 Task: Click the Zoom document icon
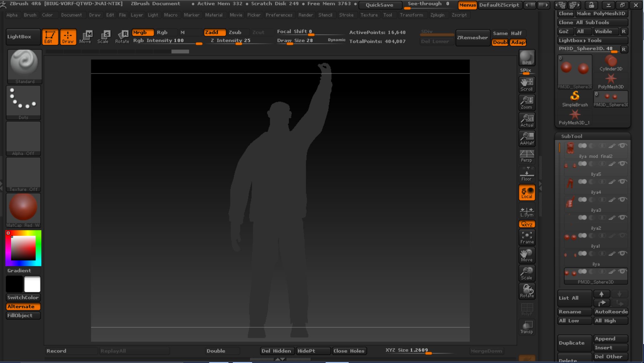tap(527, 102)
